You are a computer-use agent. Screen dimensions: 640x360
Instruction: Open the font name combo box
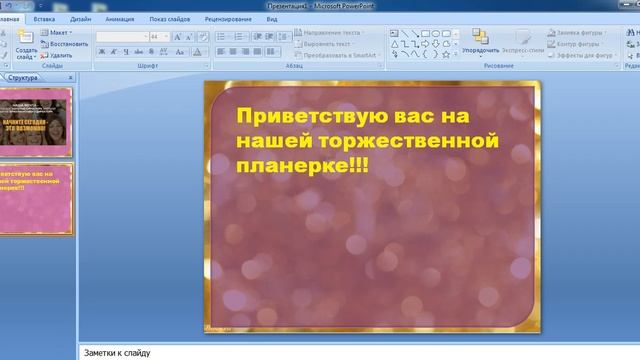122,37
